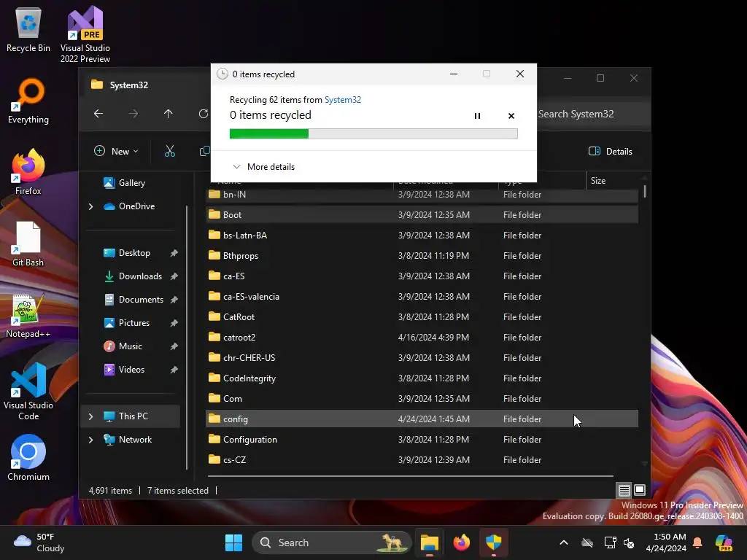
Task: Unpin Desktop from quick access
Action: click(x=174, y=253)
